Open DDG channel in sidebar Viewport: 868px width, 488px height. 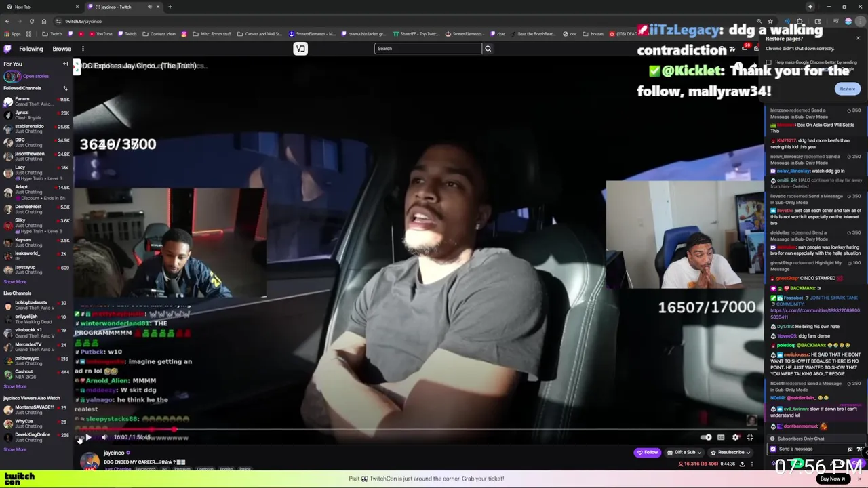[x=37, y=142]
